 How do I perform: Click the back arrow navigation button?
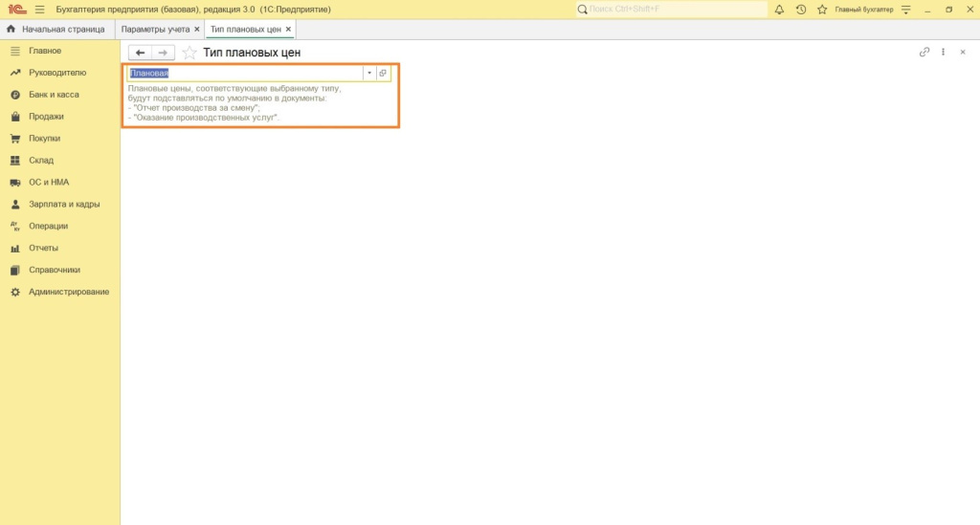coord(141,53)
